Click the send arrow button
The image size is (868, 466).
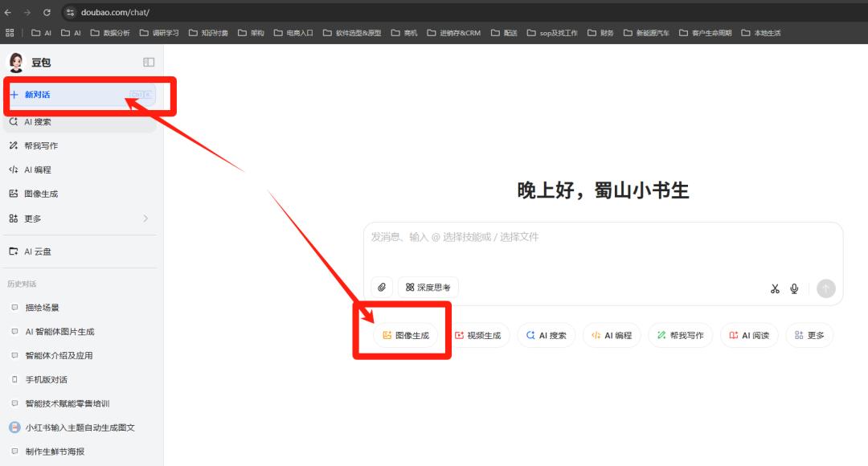(x=825, y=288)
